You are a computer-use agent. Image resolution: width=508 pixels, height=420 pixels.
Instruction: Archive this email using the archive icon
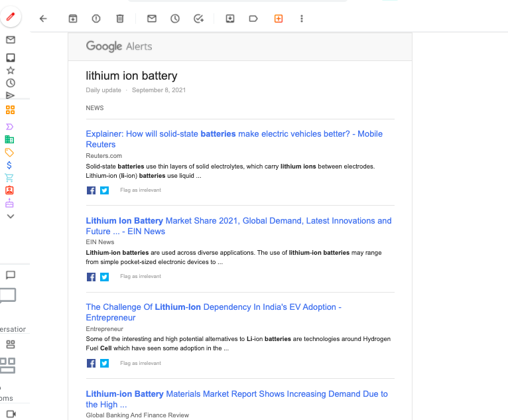coord(73,19)
